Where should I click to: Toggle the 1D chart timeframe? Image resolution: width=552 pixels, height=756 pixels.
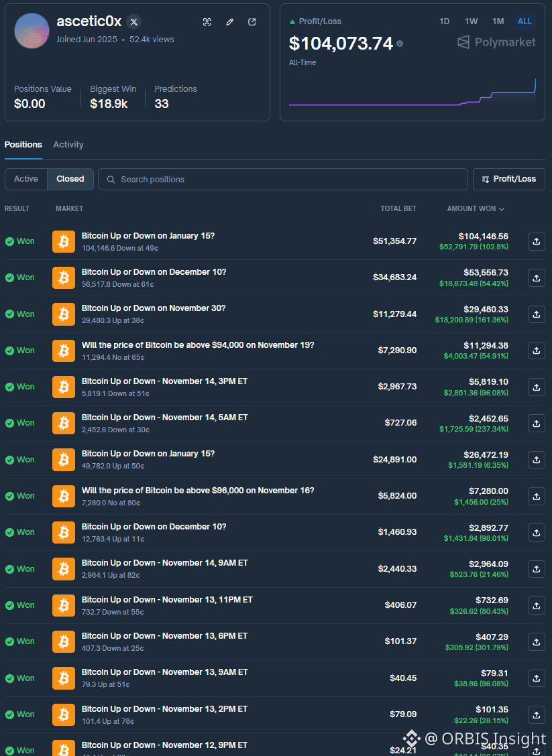point(444,21)
